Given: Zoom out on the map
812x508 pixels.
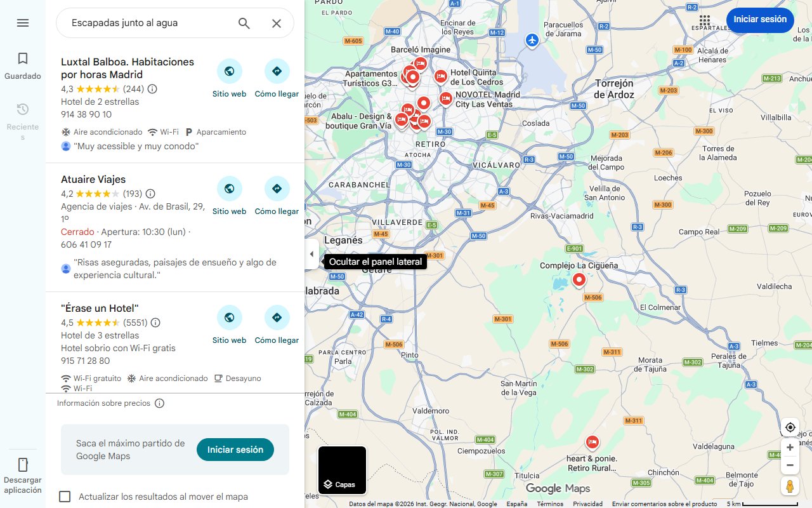Looking at the screenshot, I should (x=790, y=465).
